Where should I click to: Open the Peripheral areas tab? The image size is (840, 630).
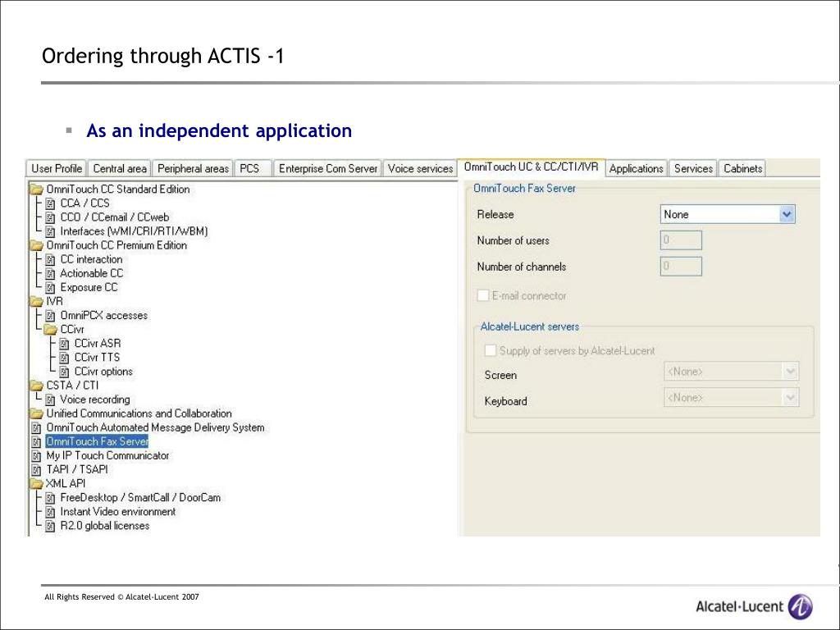(x=193, y=168)
